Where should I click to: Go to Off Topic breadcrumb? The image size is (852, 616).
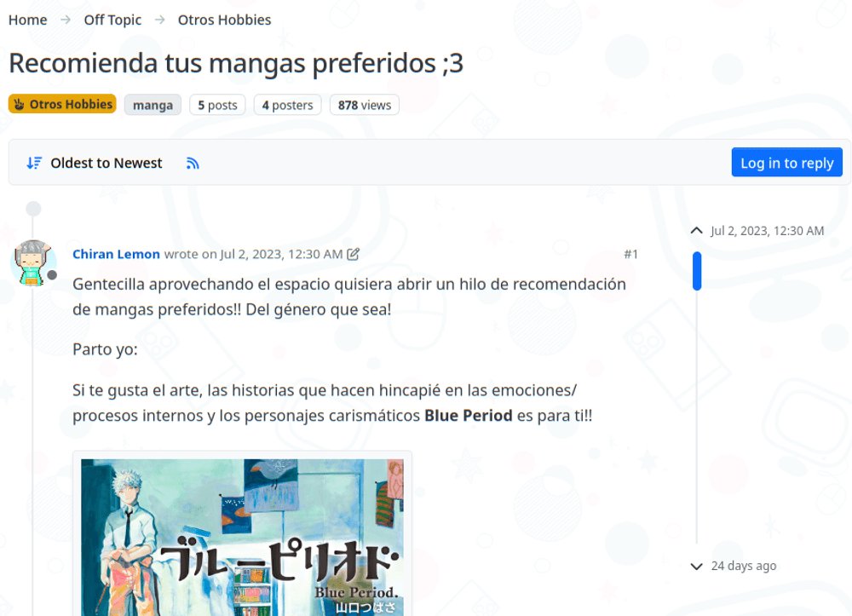[112, 20]
